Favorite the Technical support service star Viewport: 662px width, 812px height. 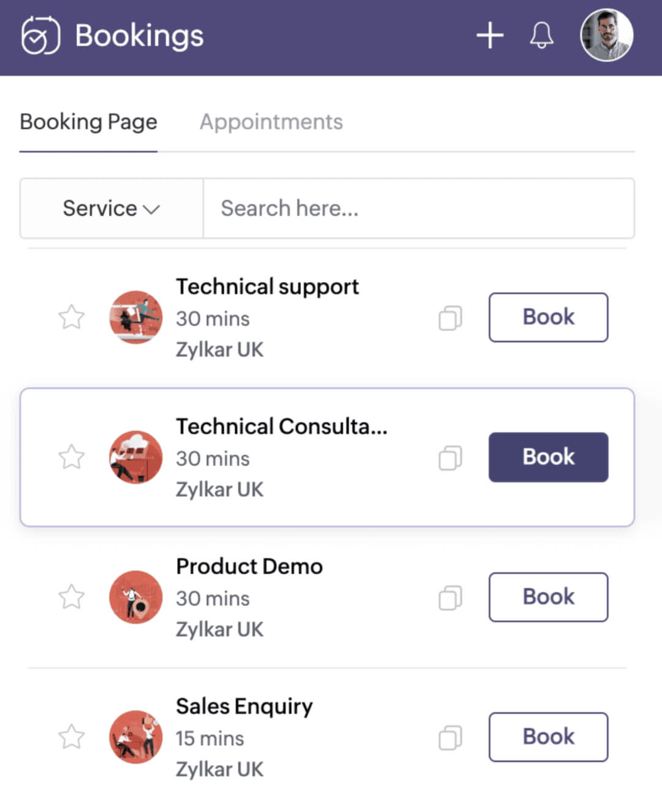[72, 317]
